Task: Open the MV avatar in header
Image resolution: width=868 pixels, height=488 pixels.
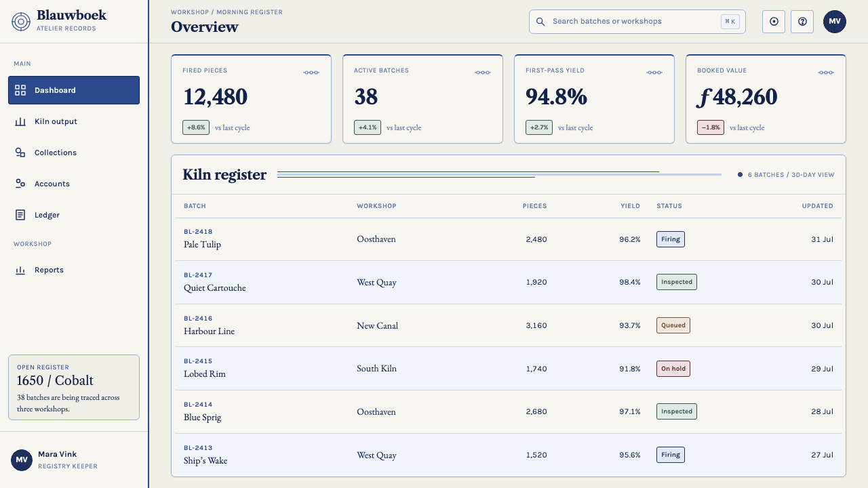Action: 835,22
